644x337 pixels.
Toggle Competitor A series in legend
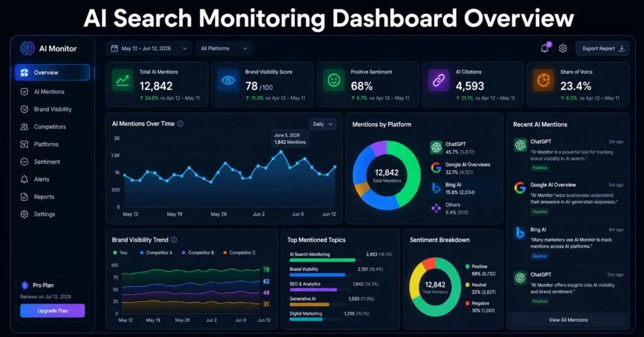pos(156,253)
